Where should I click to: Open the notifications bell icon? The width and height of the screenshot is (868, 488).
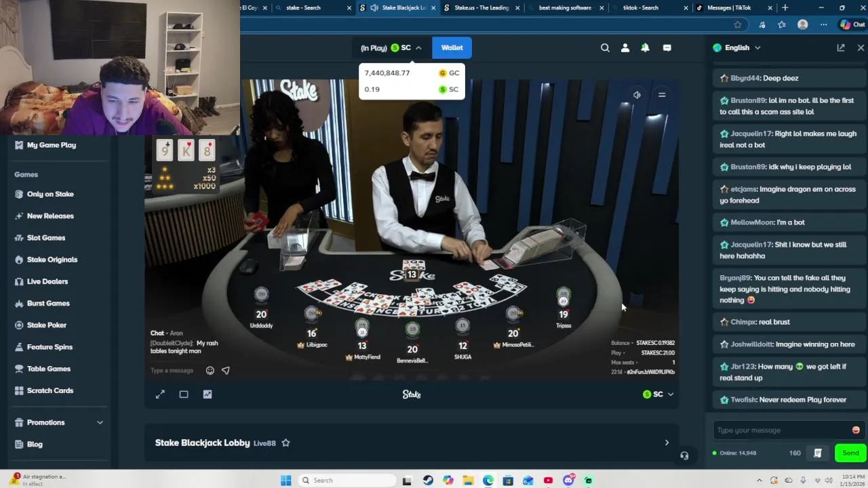pyautogui.click(x=645, y=47)
